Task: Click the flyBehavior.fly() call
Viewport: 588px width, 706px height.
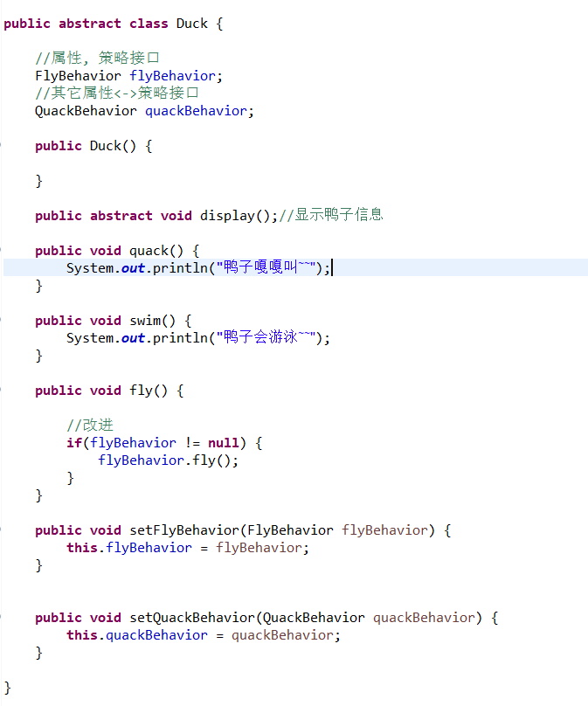Action: 168,460
